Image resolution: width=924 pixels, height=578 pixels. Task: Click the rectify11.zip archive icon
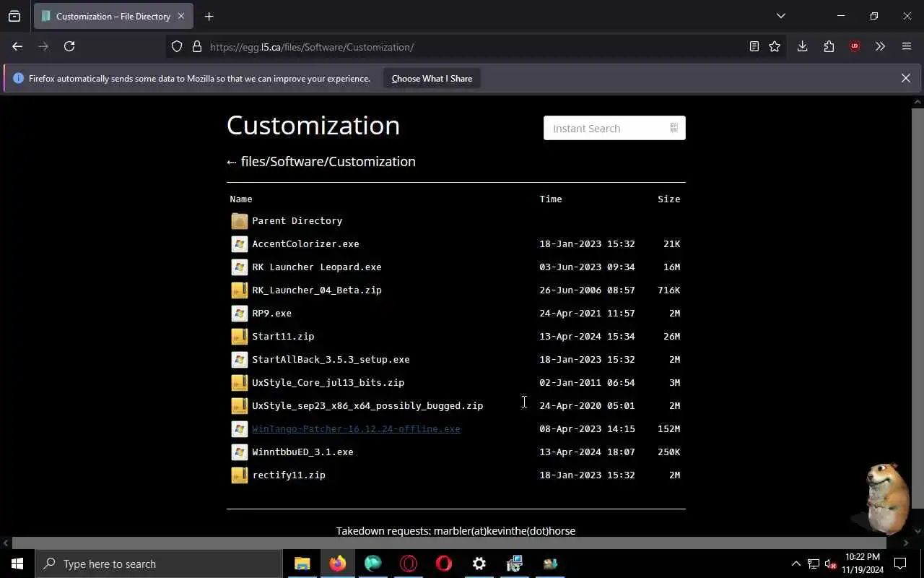[240, 475]
